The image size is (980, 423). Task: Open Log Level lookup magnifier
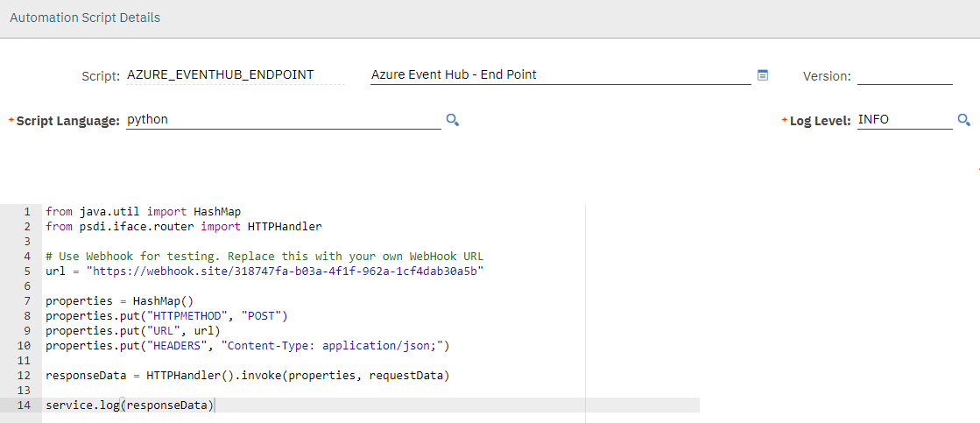tap(963, 120)
